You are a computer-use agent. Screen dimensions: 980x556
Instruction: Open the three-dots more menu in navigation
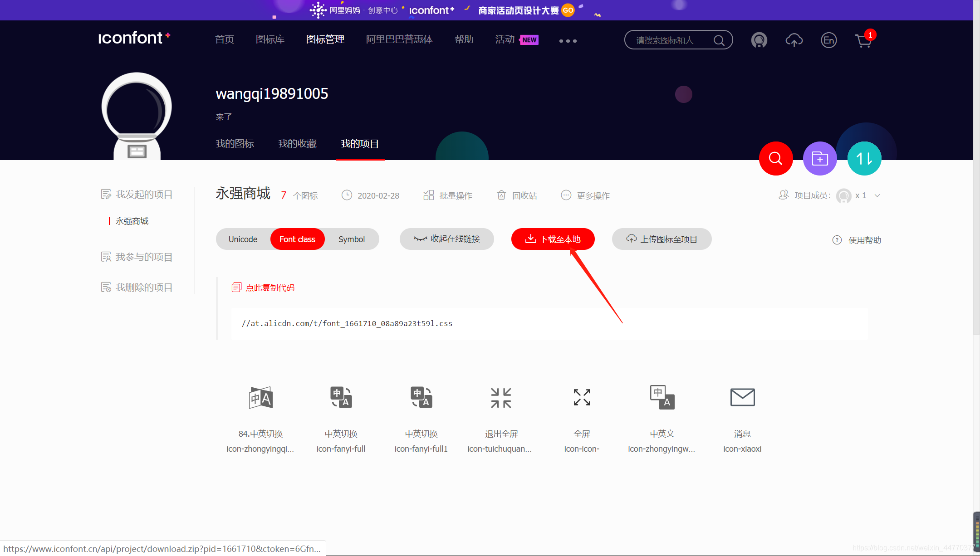pyautogui.click(x=568, y=41)
